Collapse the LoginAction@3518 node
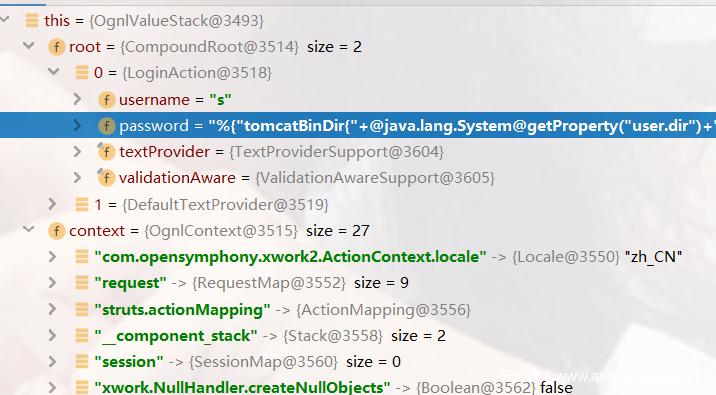716x395 pixels. pos(54,72)
